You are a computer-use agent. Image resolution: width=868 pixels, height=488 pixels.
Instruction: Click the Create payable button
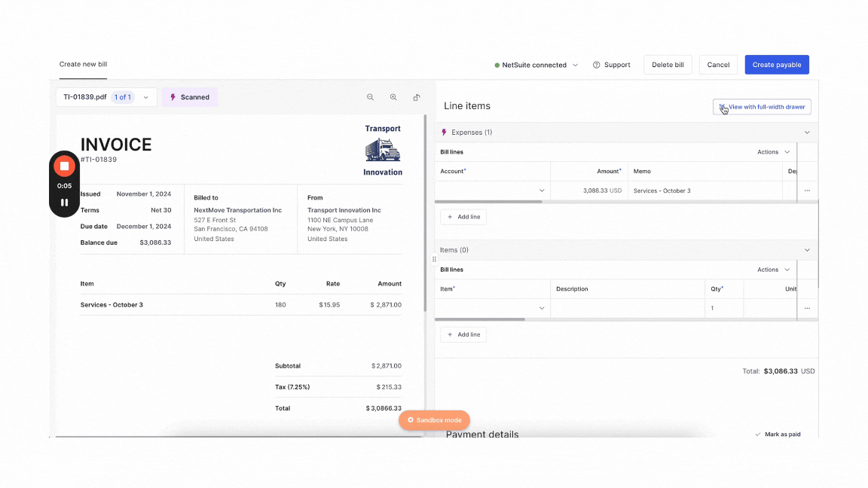tap(777, 65)
